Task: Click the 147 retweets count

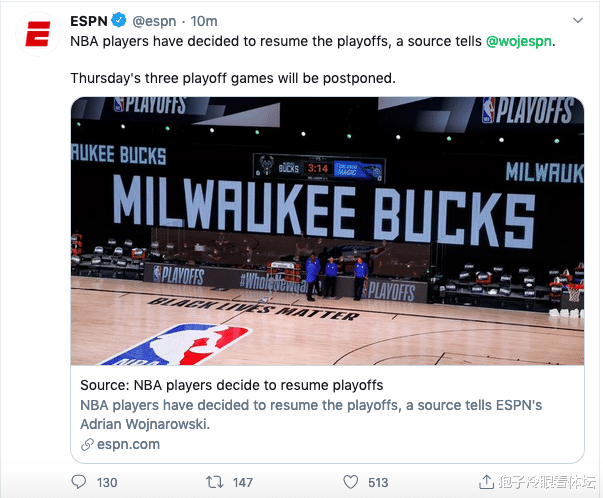Action: [242, 482]
